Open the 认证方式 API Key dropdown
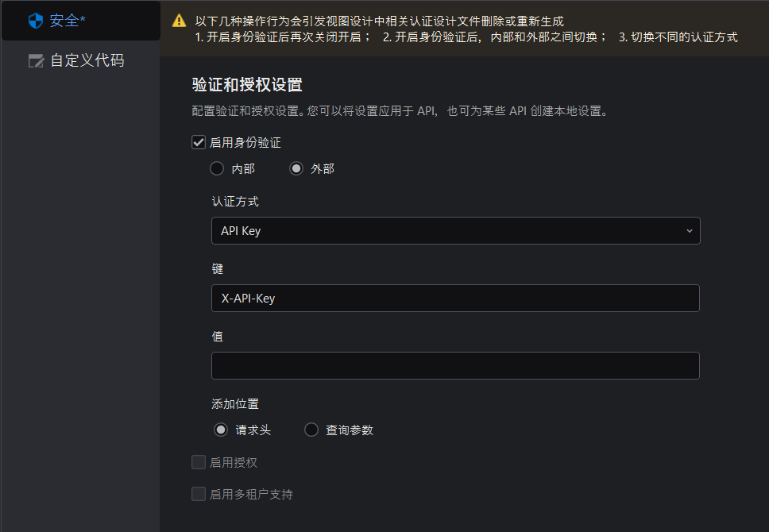The width and height of the screenshot is (769, 532). point(454,231)
